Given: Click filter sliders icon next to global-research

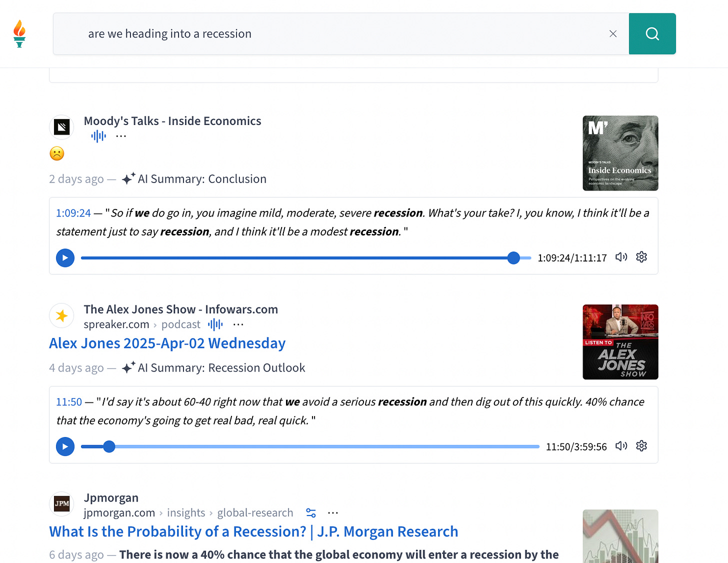Looking at the screenshot, I should tap(311, 513).
